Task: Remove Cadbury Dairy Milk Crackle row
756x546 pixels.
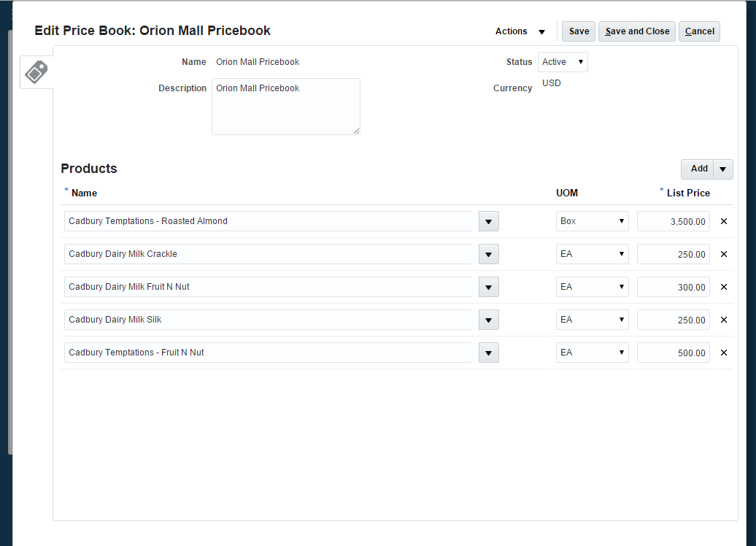Action: pyautogui.click(x=724, y=254)
